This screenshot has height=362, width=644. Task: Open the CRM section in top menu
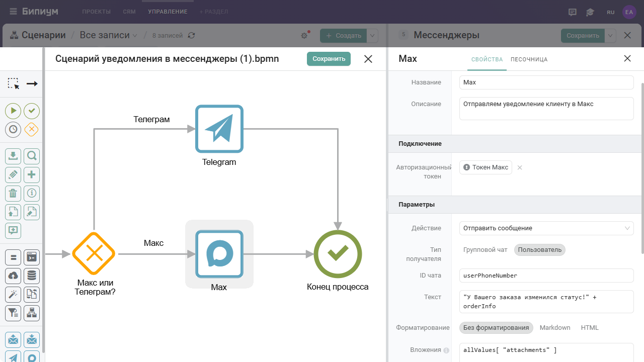coord(129,12)
